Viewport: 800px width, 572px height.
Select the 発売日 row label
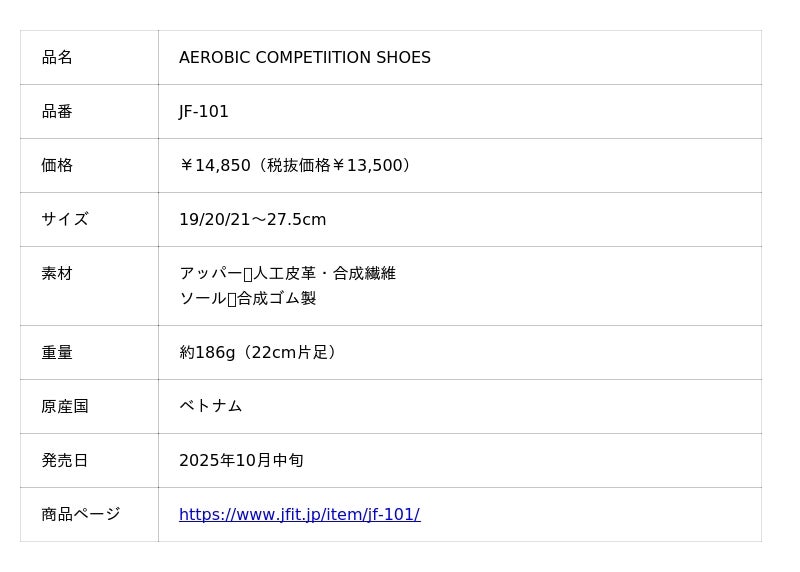coord(65,461)
